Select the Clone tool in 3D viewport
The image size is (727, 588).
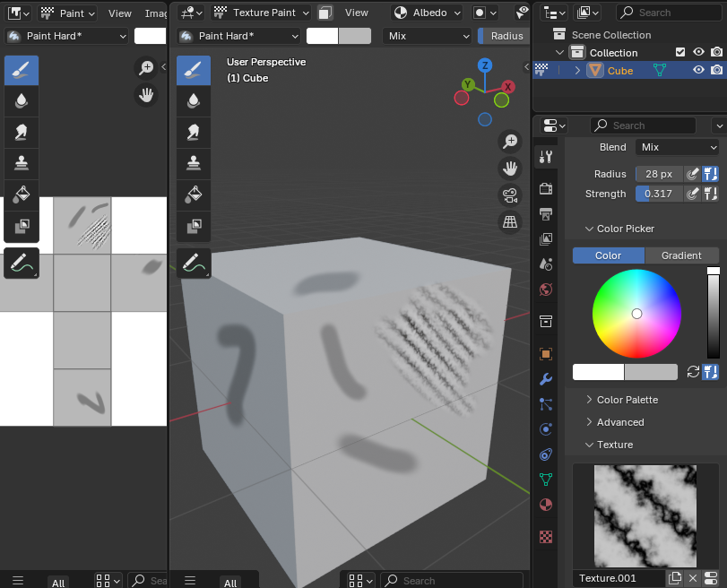pyautogui.click(x=193, y=162)
